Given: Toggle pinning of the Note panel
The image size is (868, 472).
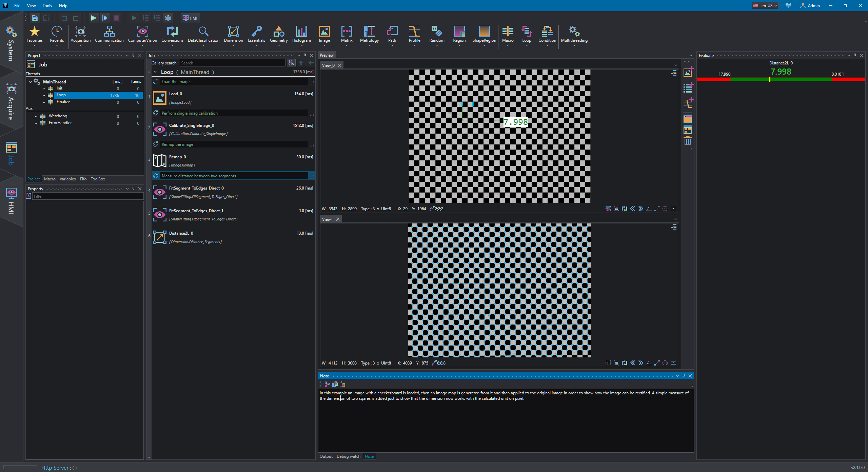Looking at the screenshot, I should (x=683, y=376).
